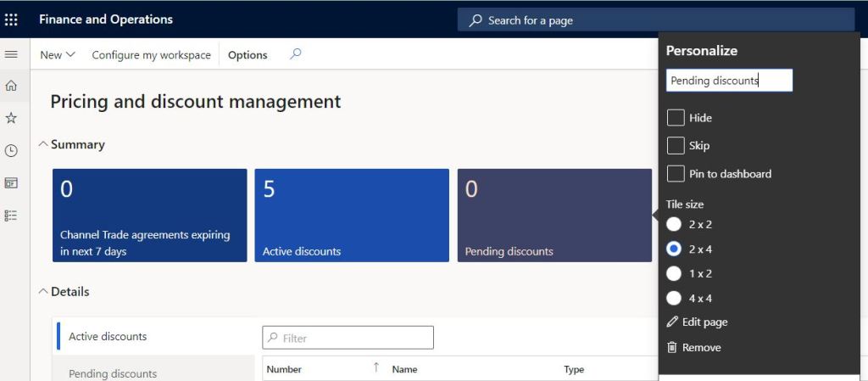Open the Options menu
This screenshot has height=381, width=868.
coord(248,55)
